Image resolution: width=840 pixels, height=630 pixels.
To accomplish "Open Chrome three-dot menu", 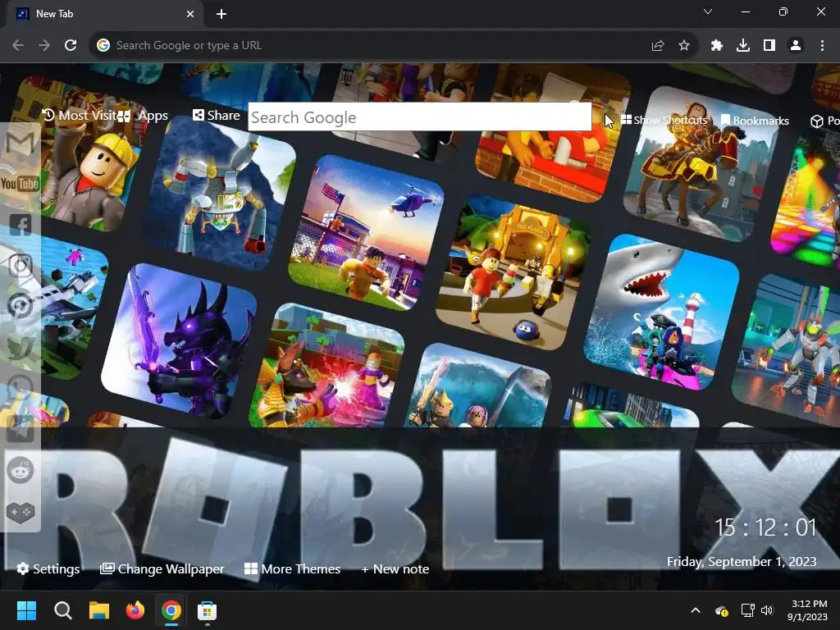I will pos(822,46).
